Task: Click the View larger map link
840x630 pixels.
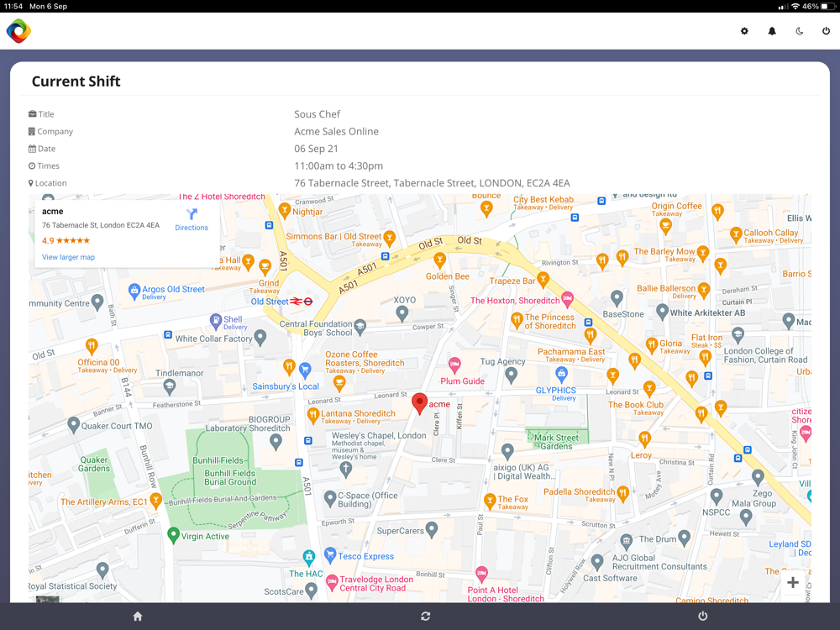Action: [69, 257]
